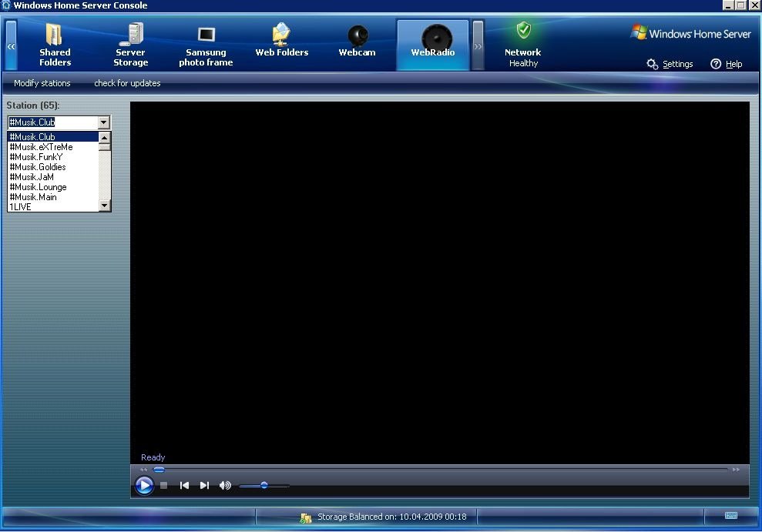Open the Shared Folders tab
762x532 pixels.
pos(55,45)
